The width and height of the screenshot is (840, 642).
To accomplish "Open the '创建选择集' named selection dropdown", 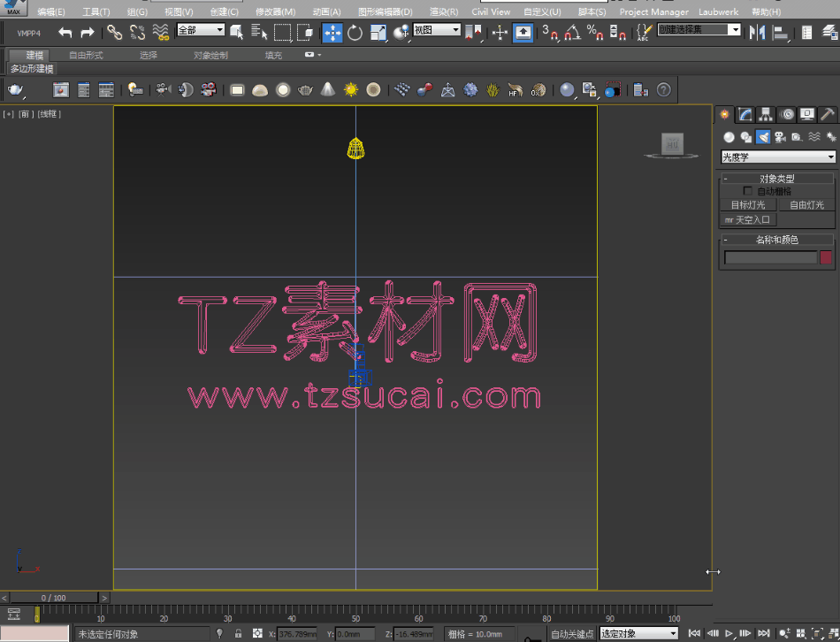I will point(699,29).
